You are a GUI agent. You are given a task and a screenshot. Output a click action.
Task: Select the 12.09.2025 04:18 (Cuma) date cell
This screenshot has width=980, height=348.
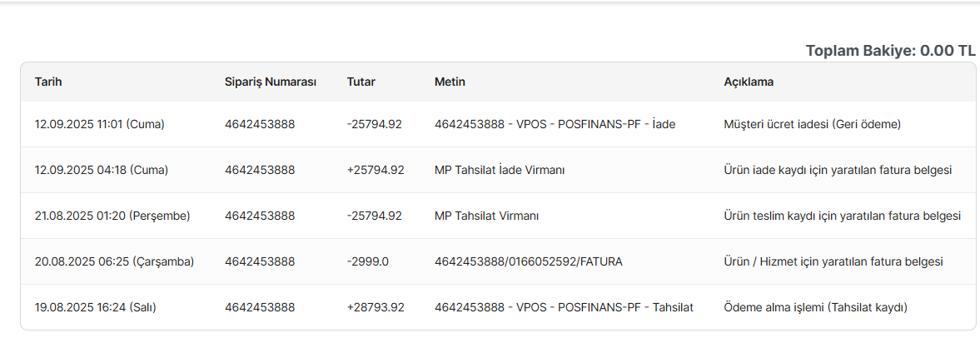102,170
